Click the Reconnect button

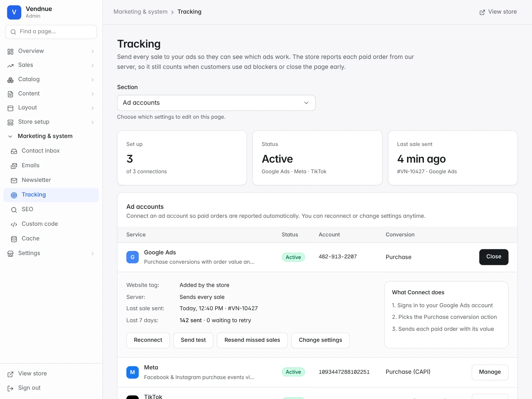[x=148, y=340]
